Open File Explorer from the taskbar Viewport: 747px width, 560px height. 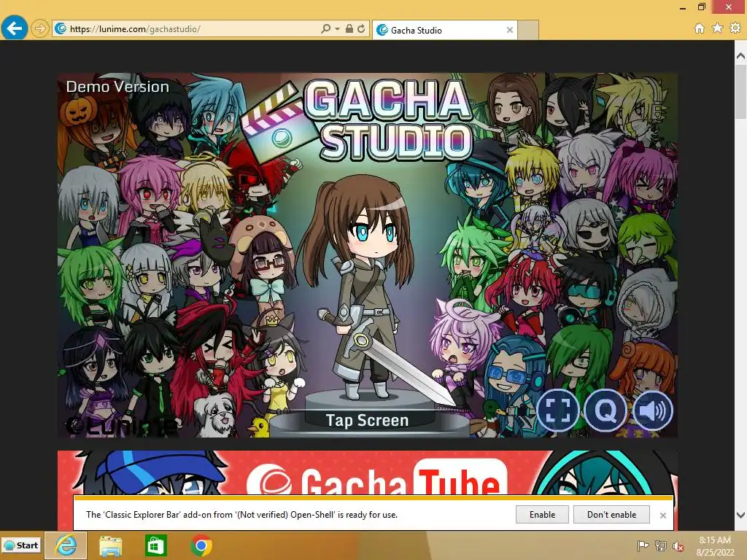[x=110, y=545]
